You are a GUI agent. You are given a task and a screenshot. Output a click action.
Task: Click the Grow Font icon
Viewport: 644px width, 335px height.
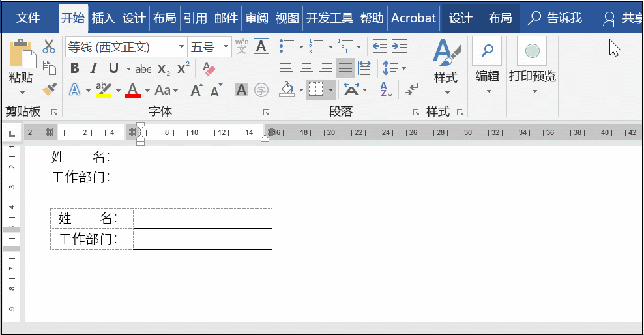coord(196,90)
